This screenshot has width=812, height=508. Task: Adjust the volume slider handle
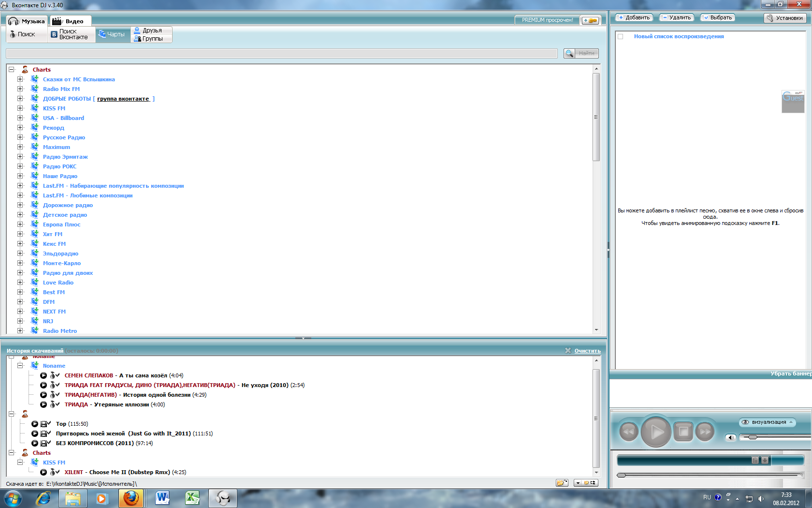tap(753, 437)
